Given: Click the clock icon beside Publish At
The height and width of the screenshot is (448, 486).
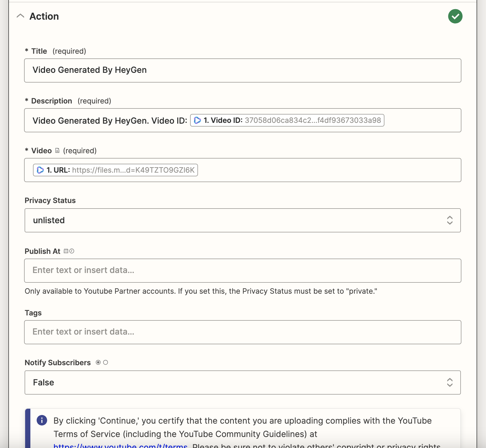Looking at the screenshot, I should tap(72, 251).
